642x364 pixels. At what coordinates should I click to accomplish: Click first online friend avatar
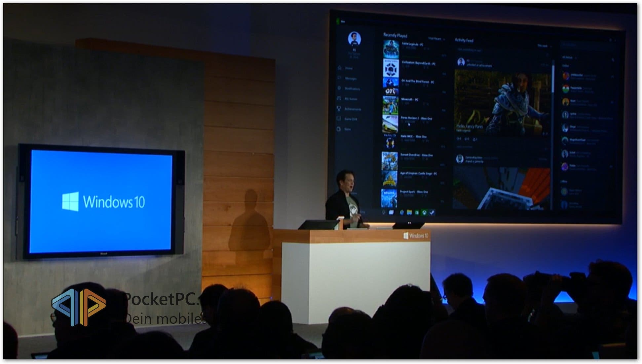[x=566, y=76]
